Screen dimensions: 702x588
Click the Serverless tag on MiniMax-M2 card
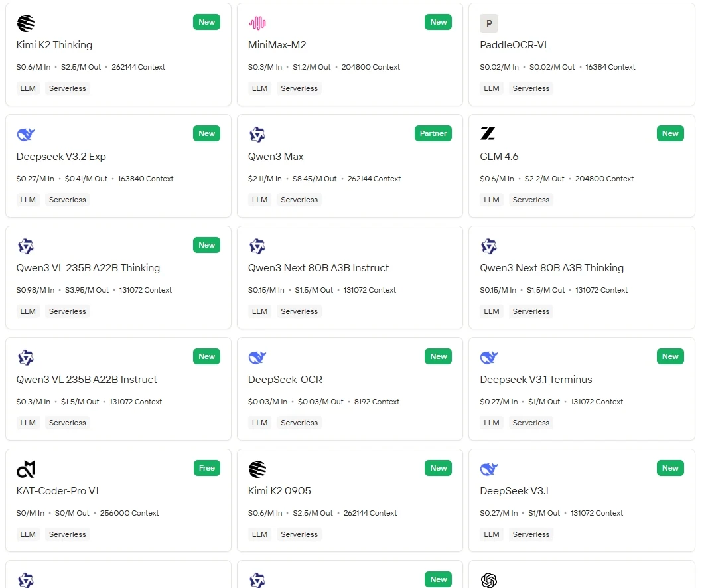(x=299, y=88)
